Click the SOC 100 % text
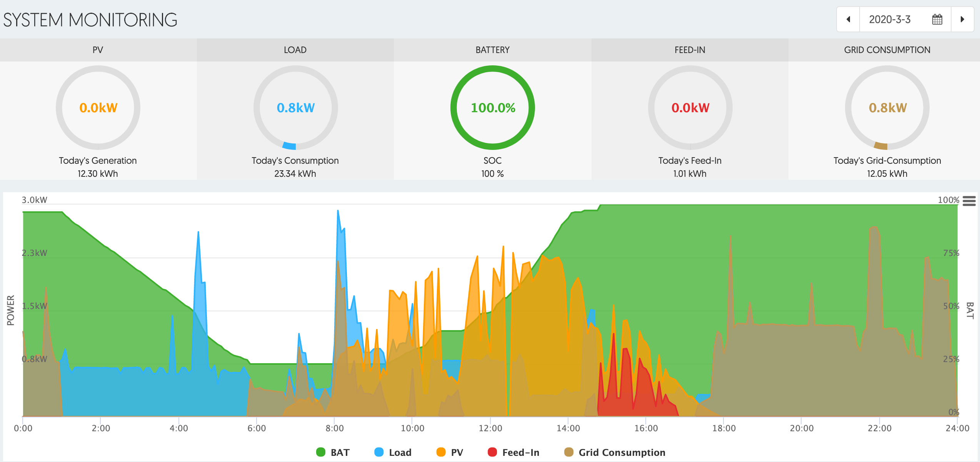The width and height of the screenshot is (980, 462). [x=492, y=174]
